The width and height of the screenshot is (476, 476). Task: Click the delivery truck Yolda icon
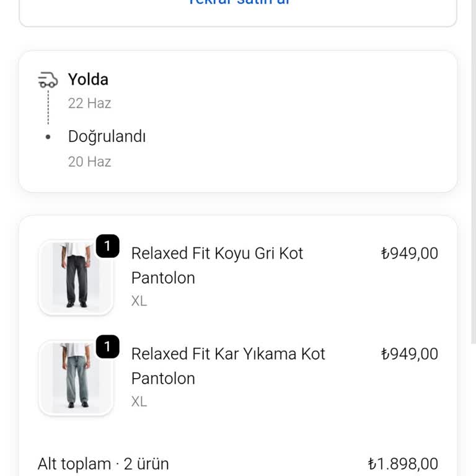click(x=48, y=80)
